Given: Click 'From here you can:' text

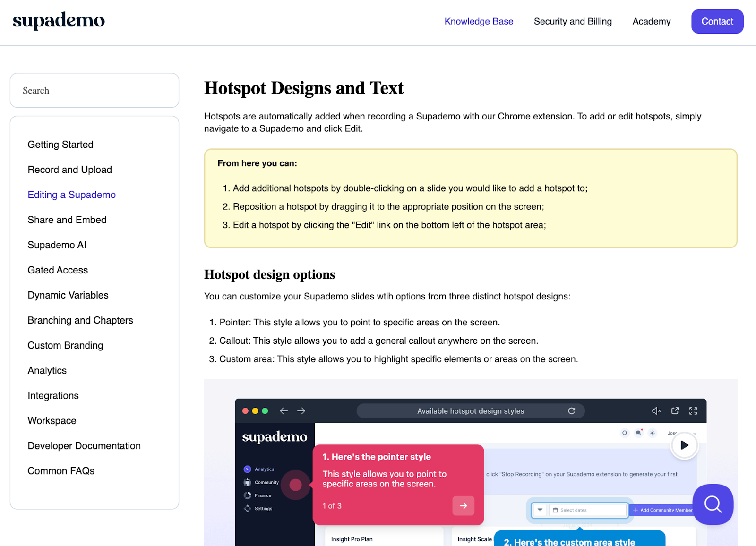Looking at the screenshot, I should [x=257, y=163].
